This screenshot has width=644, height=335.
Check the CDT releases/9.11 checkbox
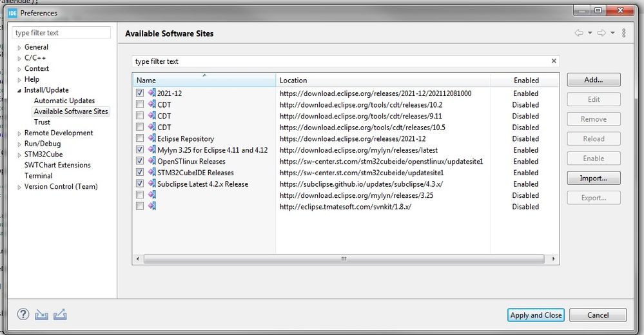[140, 115]
